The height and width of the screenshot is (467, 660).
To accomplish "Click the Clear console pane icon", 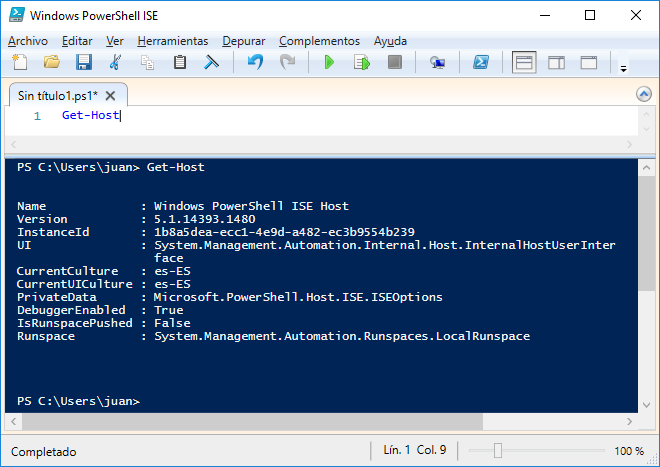I will [x=211, y=62].
